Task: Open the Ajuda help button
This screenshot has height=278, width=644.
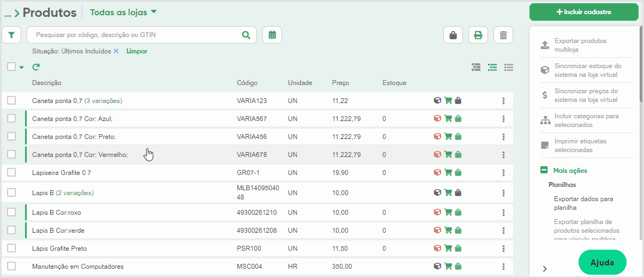Action: (x=602, y=262)
